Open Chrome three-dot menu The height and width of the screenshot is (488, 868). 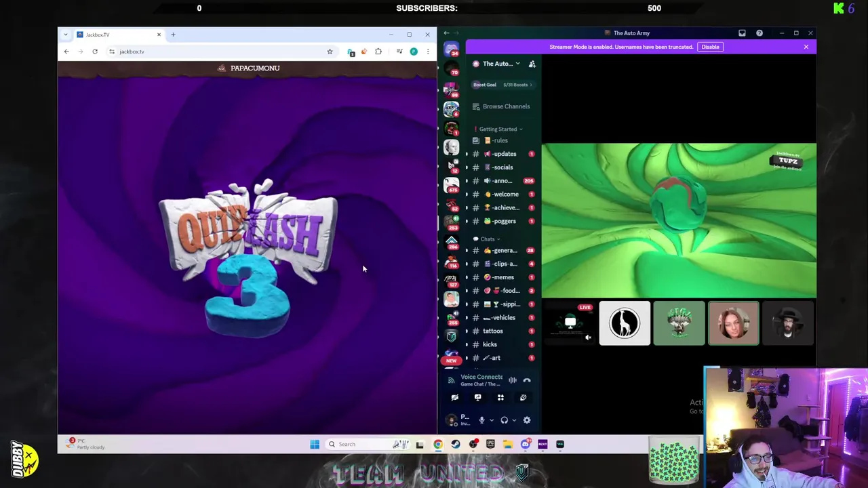pyautogui.click(x=427, y=52)
